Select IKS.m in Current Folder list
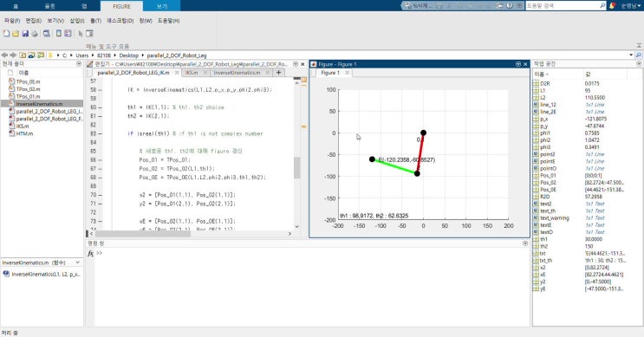Image resolution: width=644 pixels, height=337 pixels. 23,126
